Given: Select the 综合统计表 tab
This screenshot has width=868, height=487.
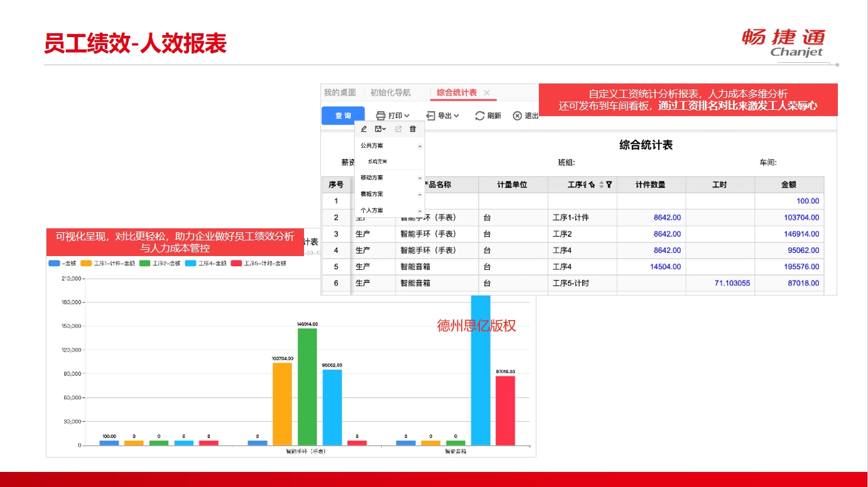Looking at the screenshot, I should (457, 92).
